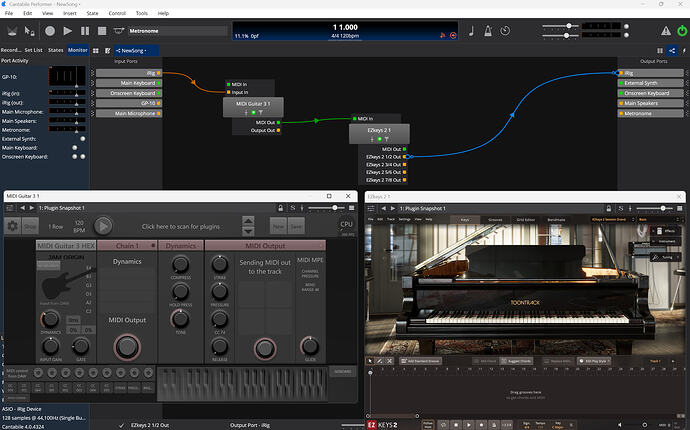The image size is (690, 430).
Task: Toggle the Chain 1 enable square
Action: coord(153,245)
